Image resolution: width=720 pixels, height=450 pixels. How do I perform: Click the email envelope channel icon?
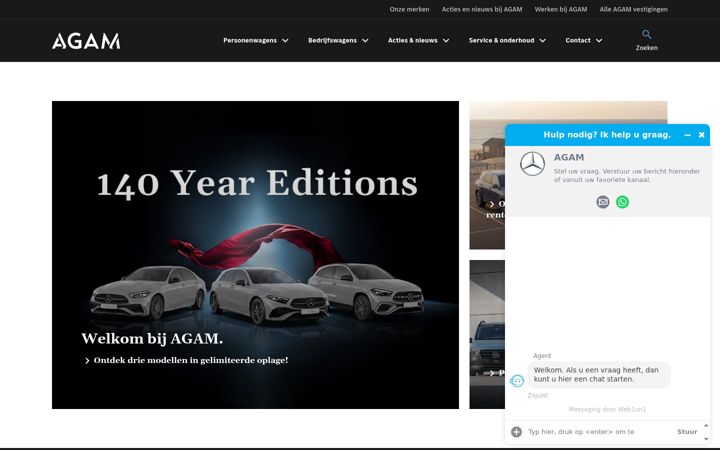tap(603, 202)
